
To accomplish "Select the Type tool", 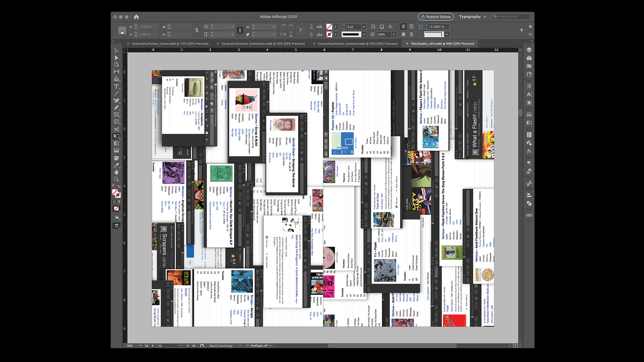I will (116, 86).
